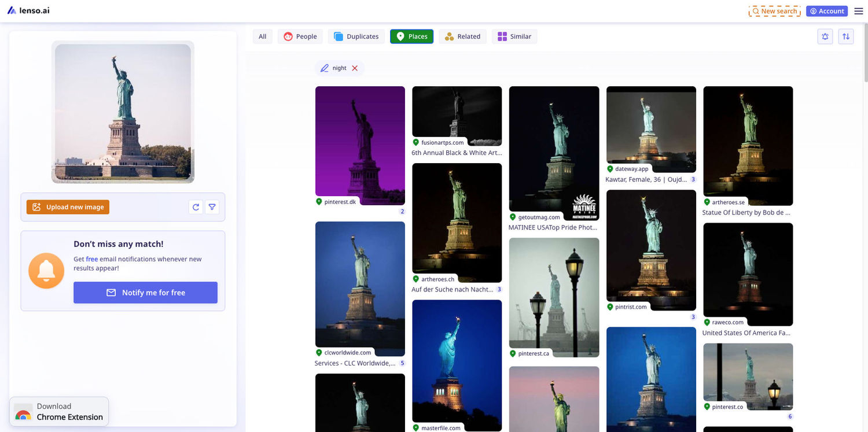Screen dimensions: 868x432
Task: Click the alert bell icon above results
Action: pyautogui.click(x=825, y=36)
